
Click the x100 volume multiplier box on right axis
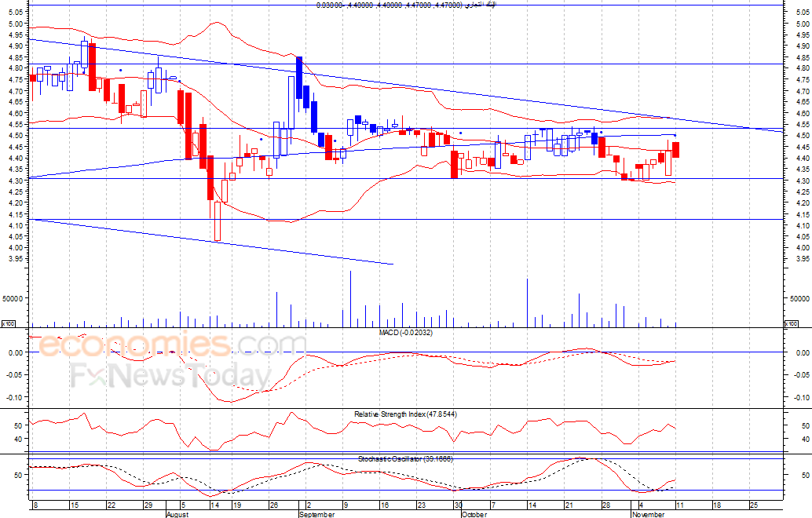792,324
